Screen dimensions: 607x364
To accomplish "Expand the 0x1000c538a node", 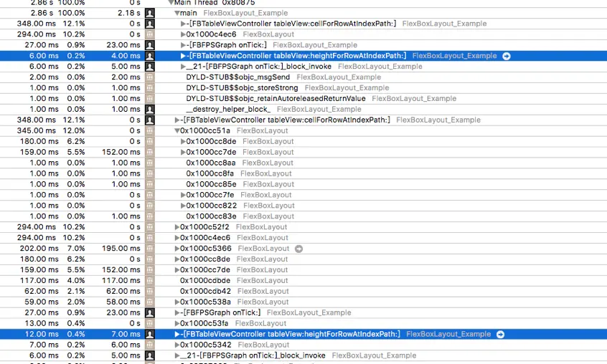I will (177, 302).
